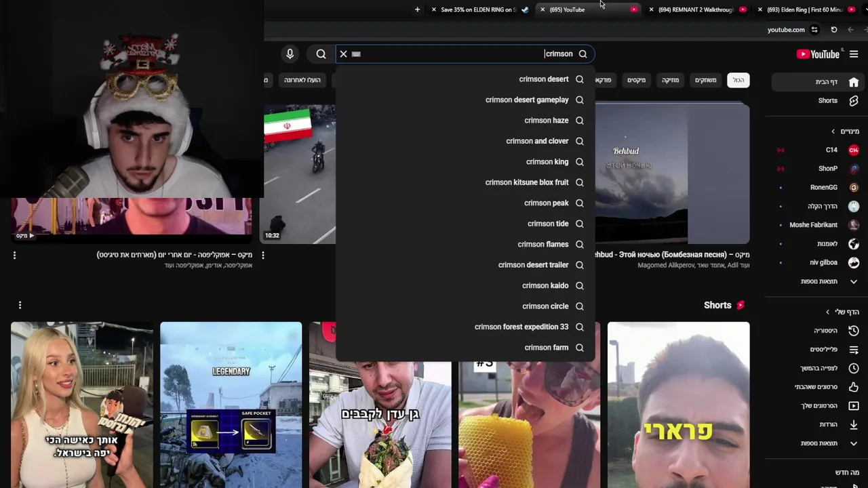Reload the page in browser toolbar
This screenshot has height=488, width=868.
[834, 30]
